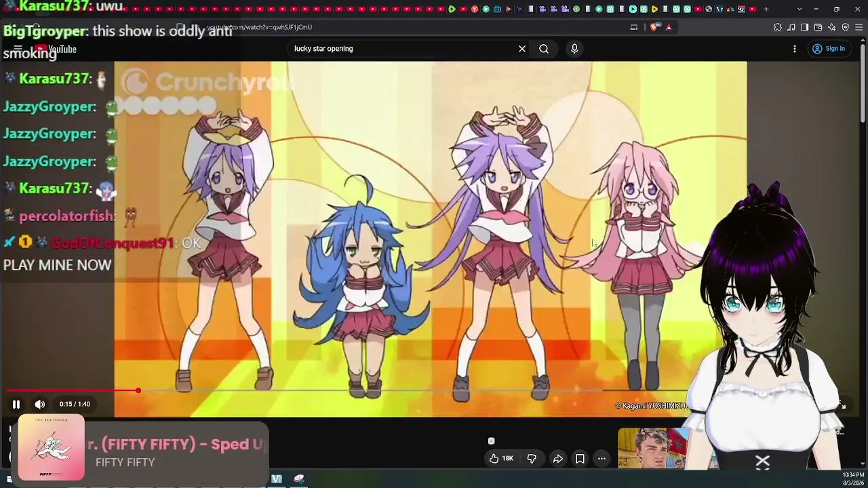Viewport: 868px width, 488px height.
Task: Expand the tab search dropdown arrow
Action: [x=800, y=9]
